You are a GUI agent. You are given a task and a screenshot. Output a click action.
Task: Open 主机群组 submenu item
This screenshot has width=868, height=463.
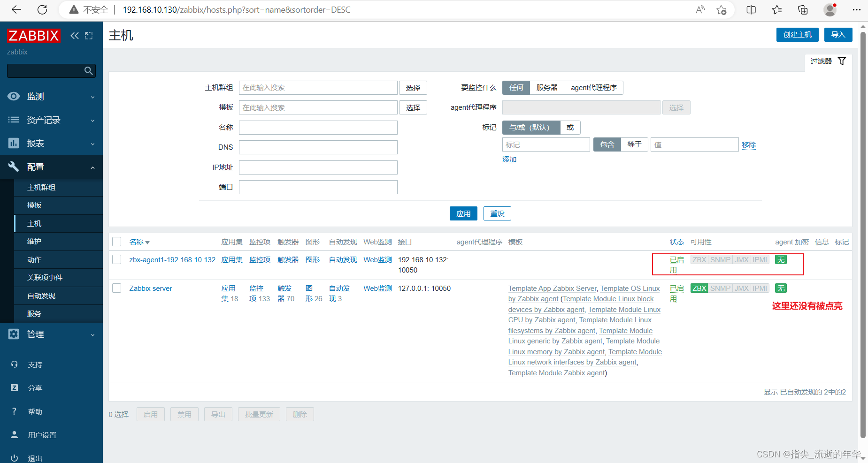click(58, 187)
